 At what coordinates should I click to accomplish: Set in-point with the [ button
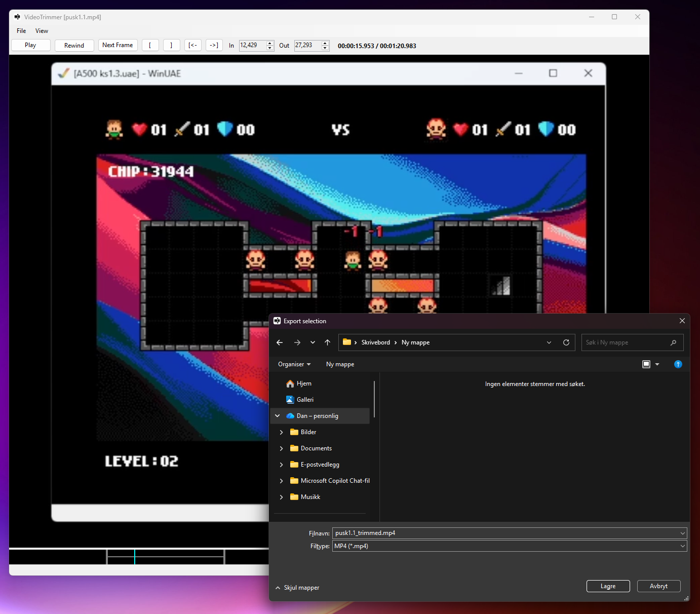pos(150,45)
